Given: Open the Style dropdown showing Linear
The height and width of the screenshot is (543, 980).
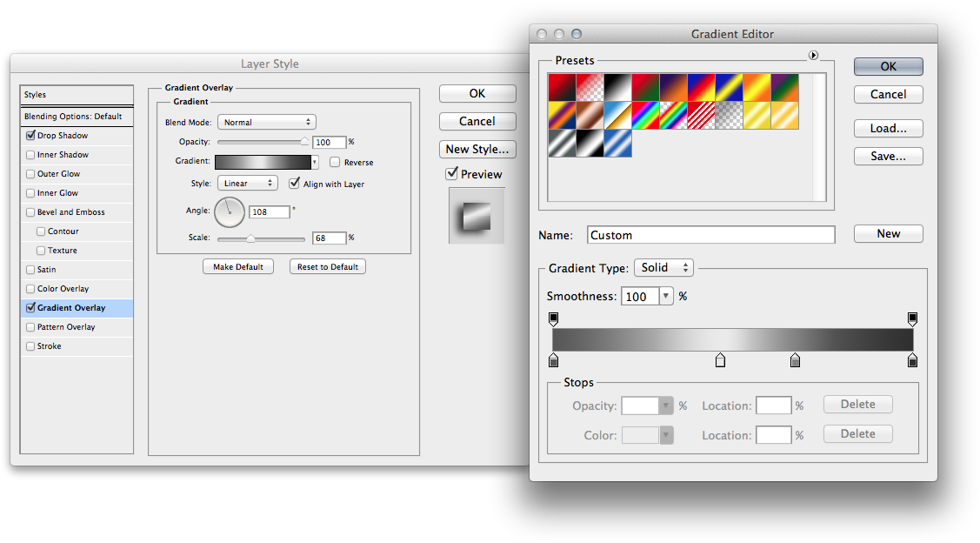Looking at the screenshot, I should click(248, 184).
